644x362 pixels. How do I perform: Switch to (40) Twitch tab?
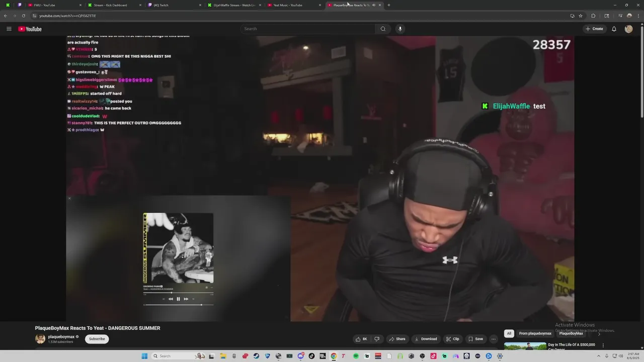[x=174, y=5]
